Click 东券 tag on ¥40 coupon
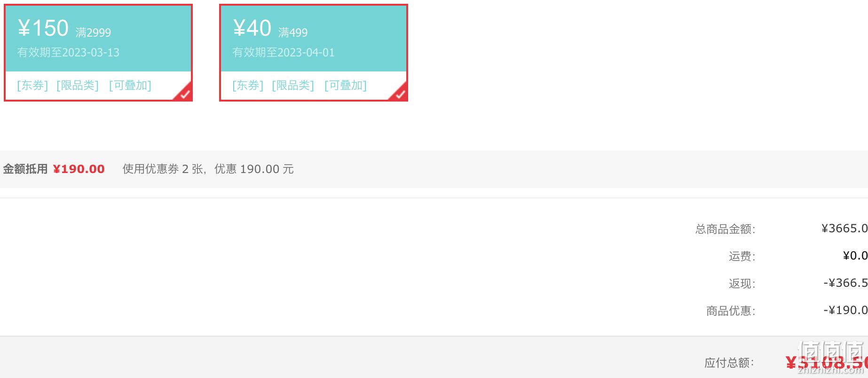 coord(248,86)
